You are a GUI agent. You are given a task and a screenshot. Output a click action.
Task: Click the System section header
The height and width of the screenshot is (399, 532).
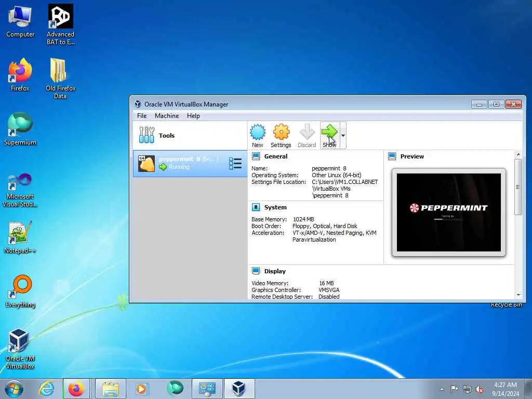click(275, 207)
